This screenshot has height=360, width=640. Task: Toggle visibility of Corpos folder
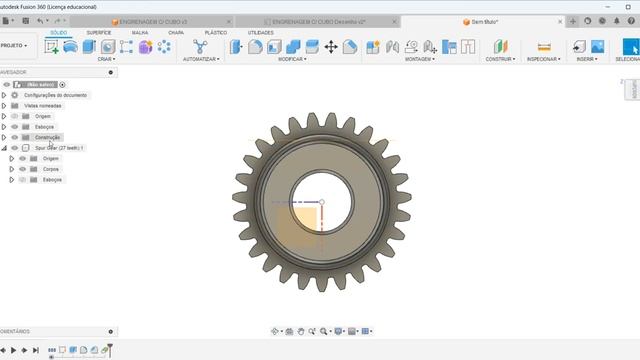(22, 169)
